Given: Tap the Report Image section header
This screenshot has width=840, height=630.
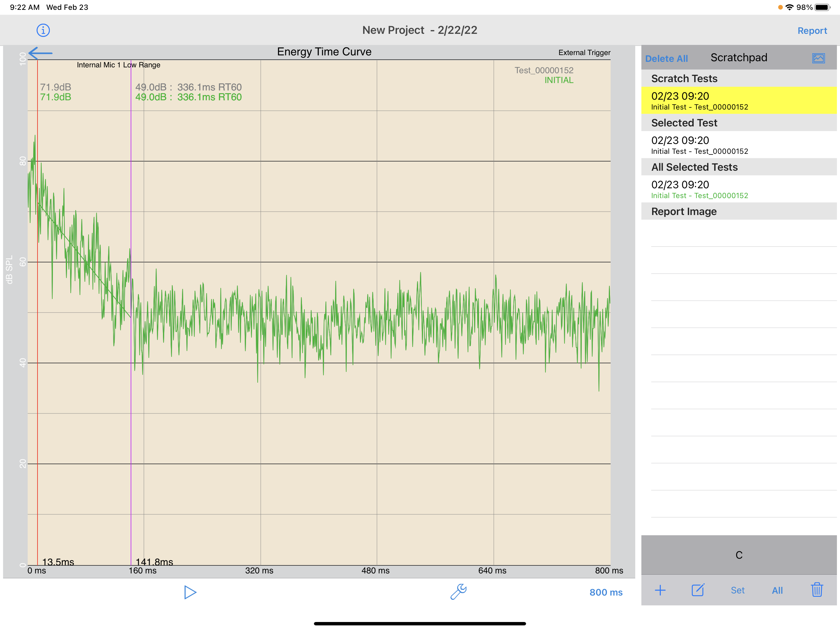Looking at the screenshot, I should (739, 211).
